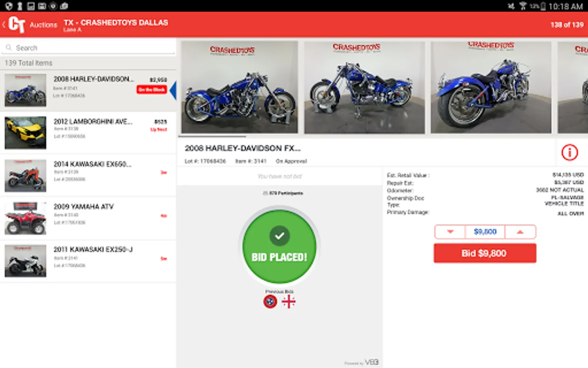Click the red cross previous bidder flag

click(x=289, y=302)
